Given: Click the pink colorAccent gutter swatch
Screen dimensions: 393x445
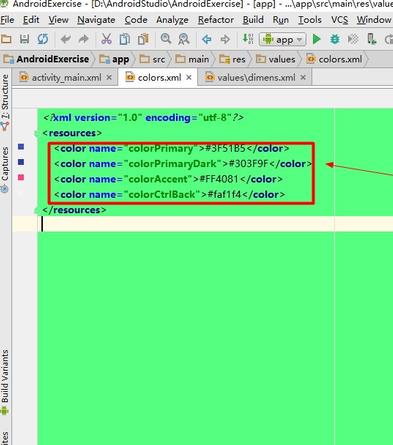Looking at the screenshot, I should (21, 177).
